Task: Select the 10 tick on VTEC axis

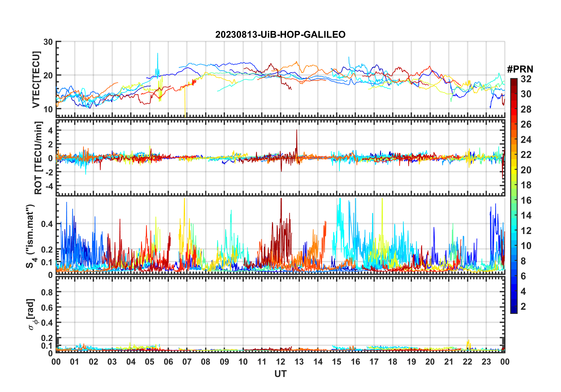Action: click(x=48, y=109)
